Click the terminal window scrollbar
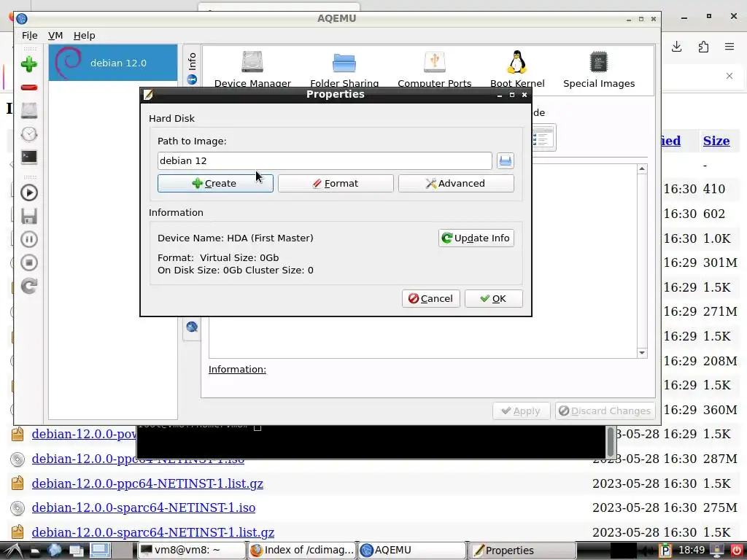This screenshot has width=747, height=560. pyautogui.click(x=611, y=442)
